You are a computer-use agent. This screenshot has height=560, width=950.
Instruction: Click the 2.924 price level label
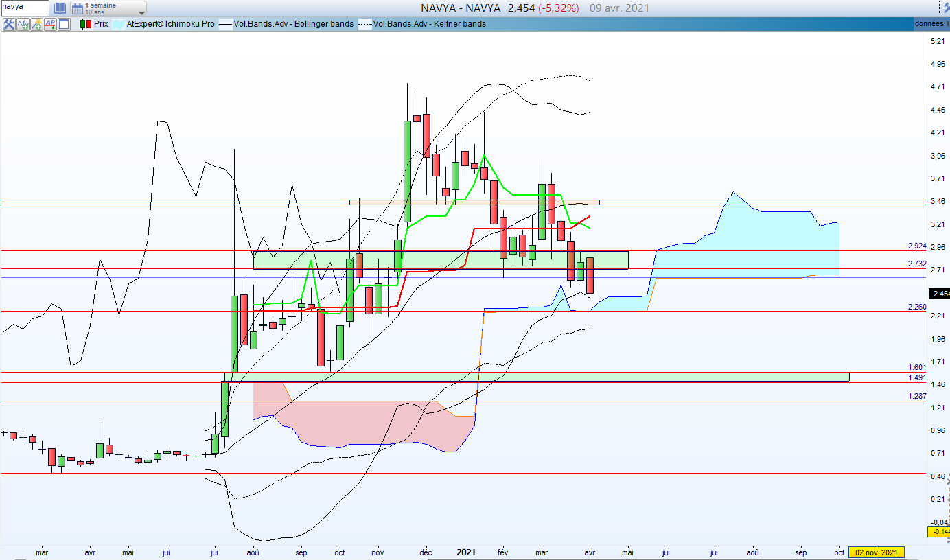[x=917, y=246]
